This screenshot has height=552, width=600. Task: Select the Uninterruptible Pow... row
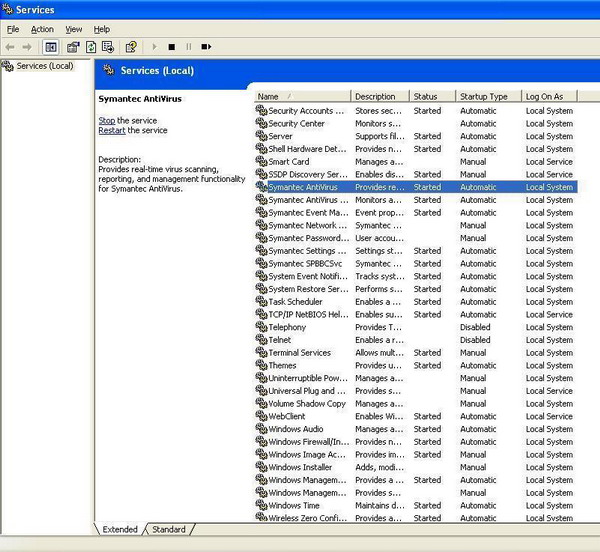tap(416, 378)
